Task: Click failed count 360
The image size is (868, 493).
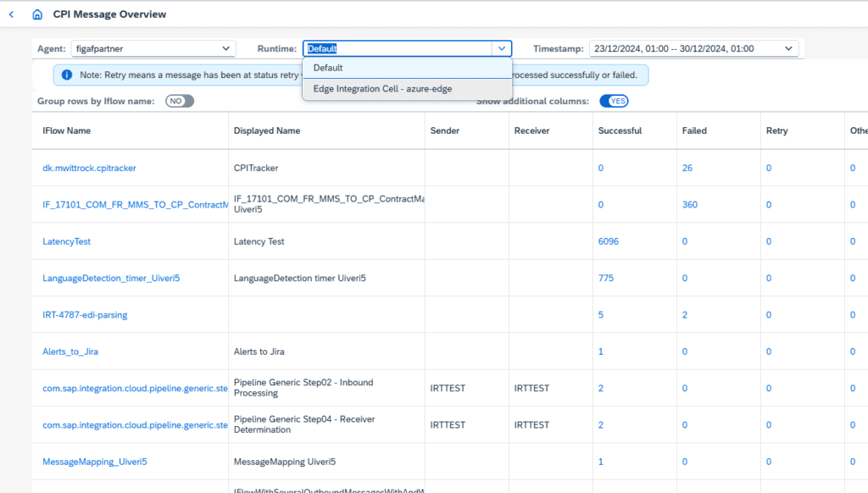Action: tap(690, 205)
